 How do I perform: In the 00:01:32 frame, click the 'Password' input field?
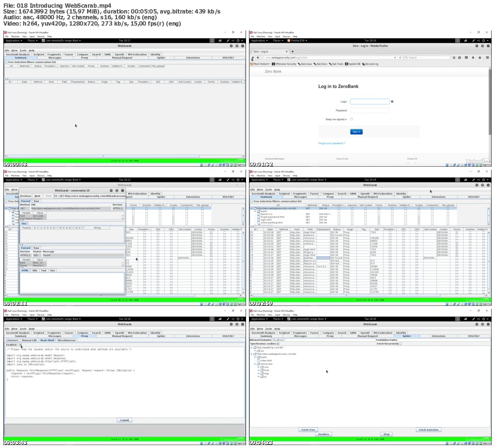(370, 110)
